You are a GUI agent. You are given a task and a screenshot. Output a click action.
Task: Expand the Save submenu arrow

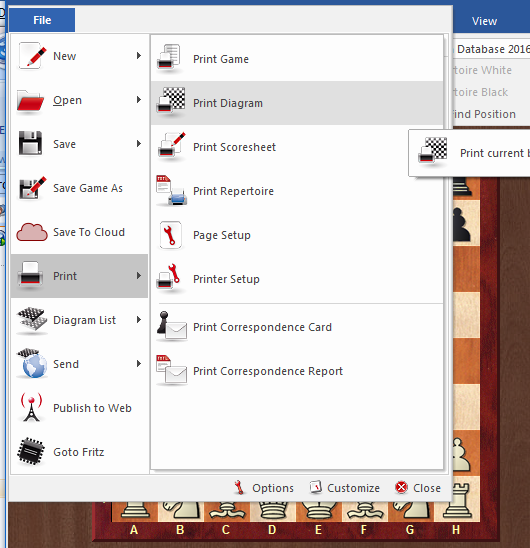pos(139,144)
